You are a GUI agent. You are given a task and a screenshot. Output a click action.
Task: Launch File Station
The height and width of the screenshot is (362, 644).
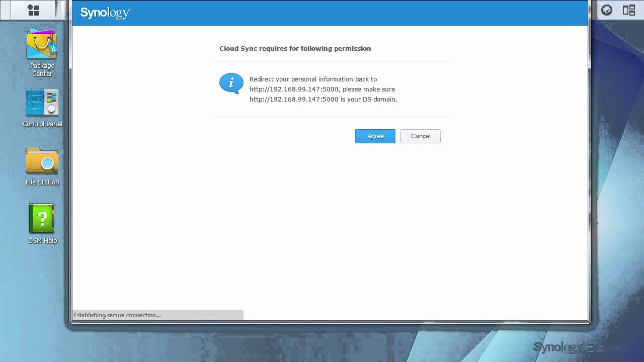pos(42,161)
